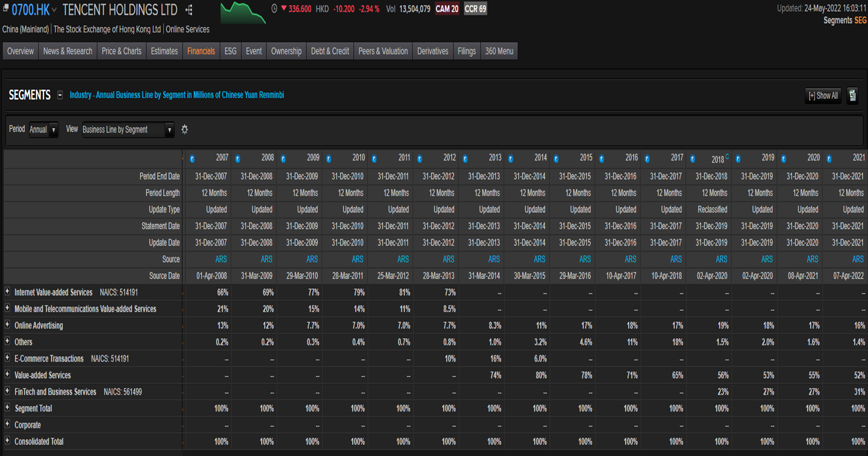Go to Peers & Valuation tab
The image size is (868, 456).
click(x=383, y=51)
